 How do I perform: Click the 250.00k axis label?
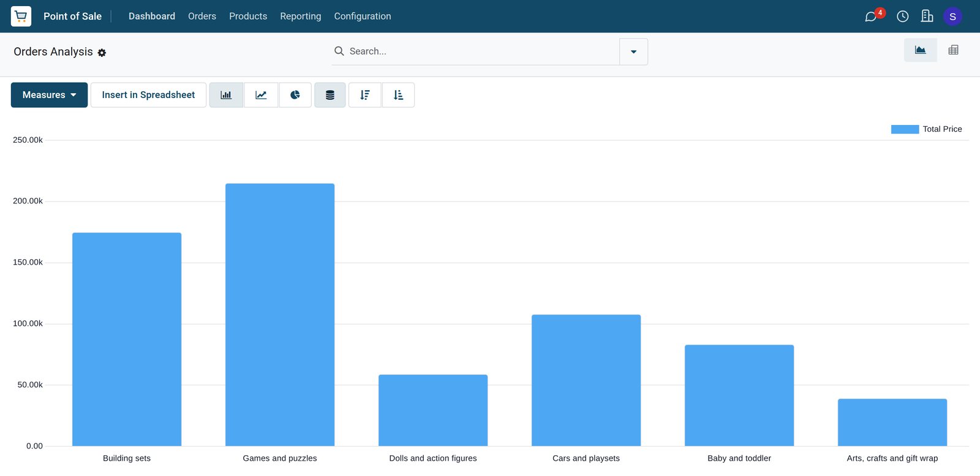pos(28,140)
